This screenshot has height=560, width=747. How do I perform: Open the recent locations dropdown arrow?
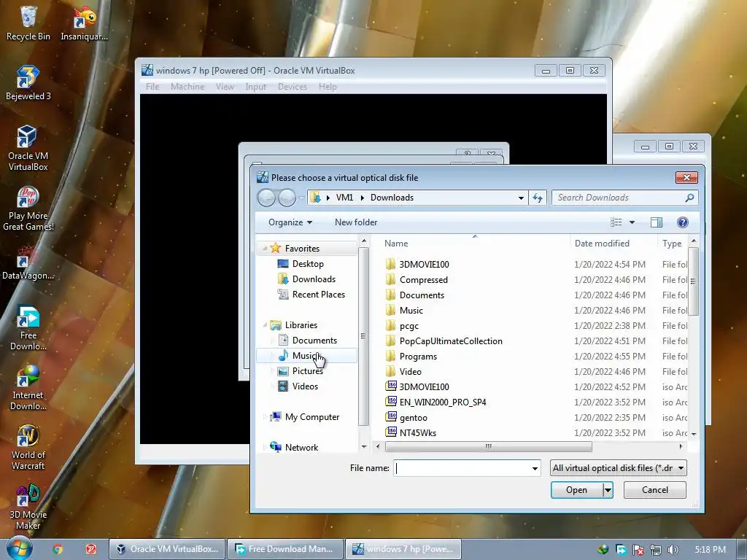coord(301,198)
